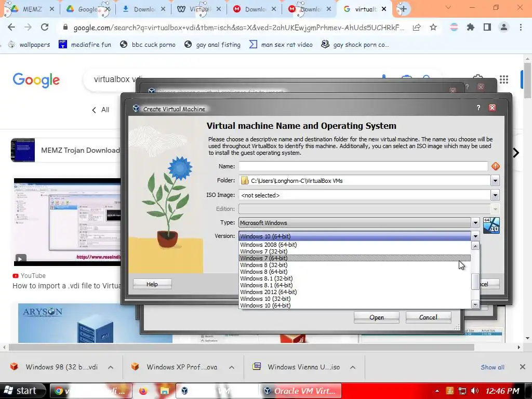
Task: Open Windows 98 .vdi downloaded file
Action: pyautogui.click(x=55, y=367)
